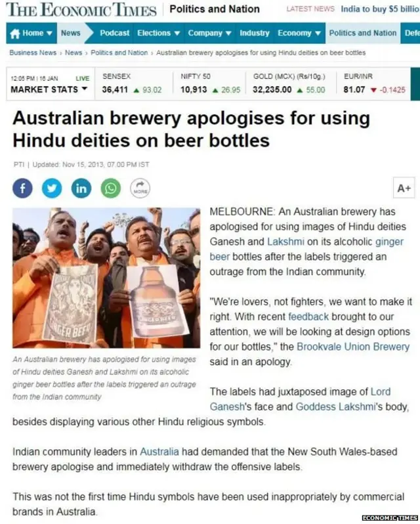Open the Elections dropdown menu

(x=159, y=33)
